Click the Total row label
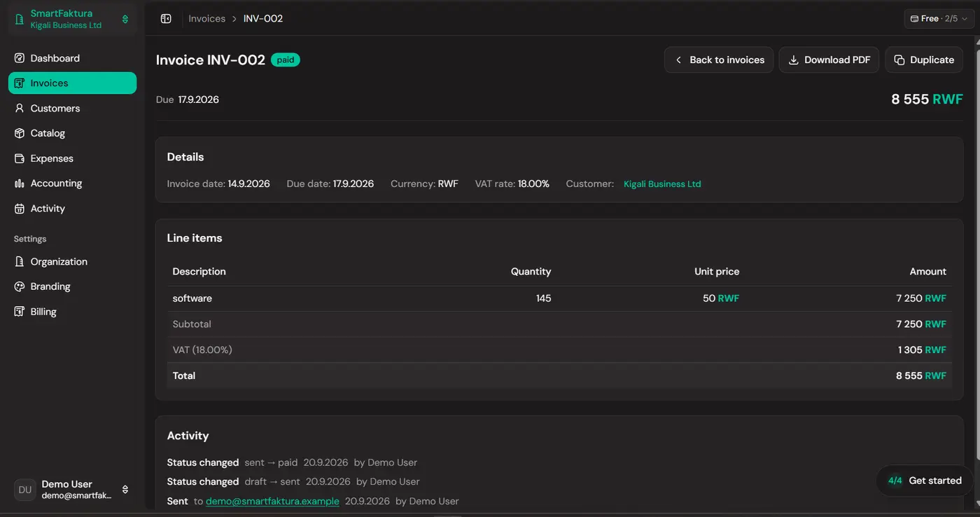The width and height of the screenshot is (980, 517). point(184,375)
